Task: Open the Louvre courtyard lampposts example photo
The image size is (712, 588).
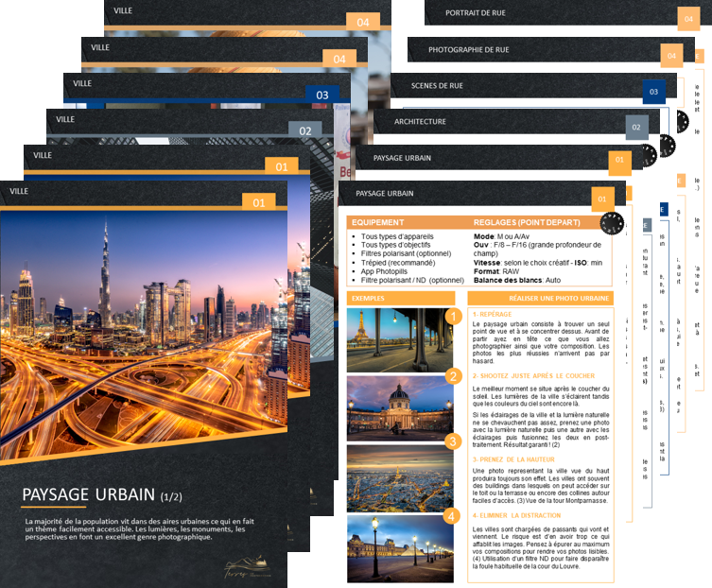Action: [x=400, y=548]
